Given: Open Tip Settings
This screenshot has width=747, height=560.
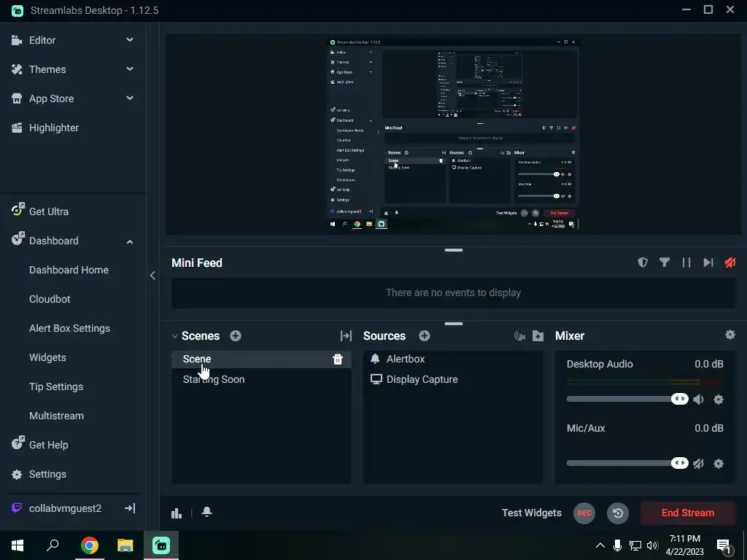Looking at the screenshot, I should click(55, 386).
